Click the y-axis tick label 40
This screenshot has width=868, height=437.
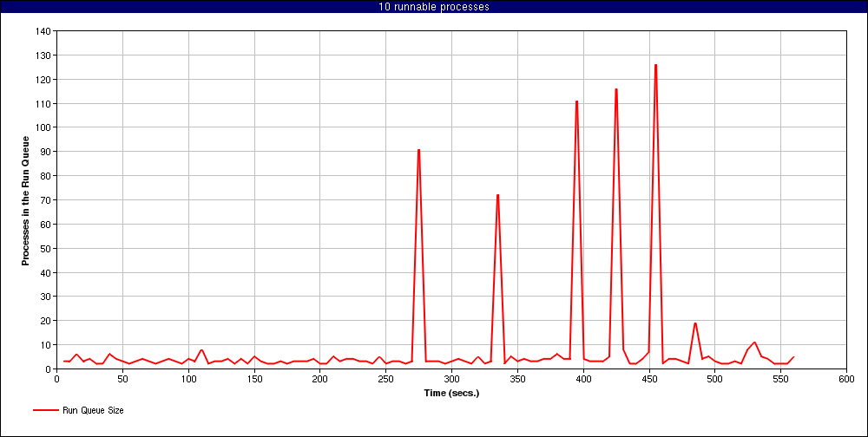tap(47, 273)
